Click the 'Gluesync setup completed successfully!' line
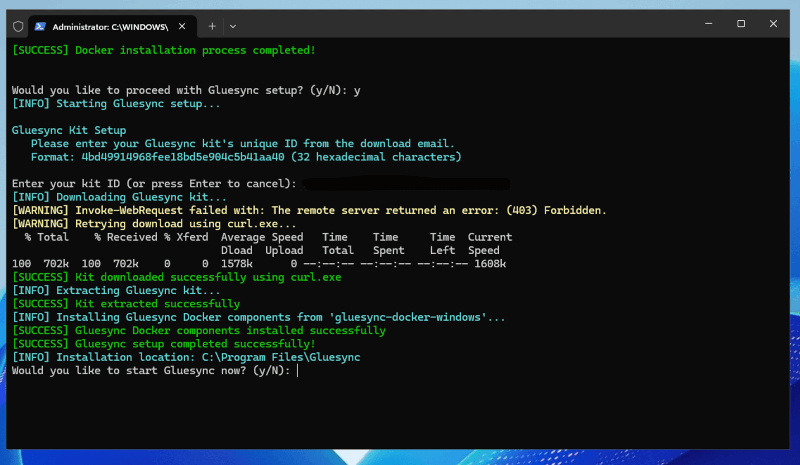Screen dimensions: 800x465 (164, 344)
